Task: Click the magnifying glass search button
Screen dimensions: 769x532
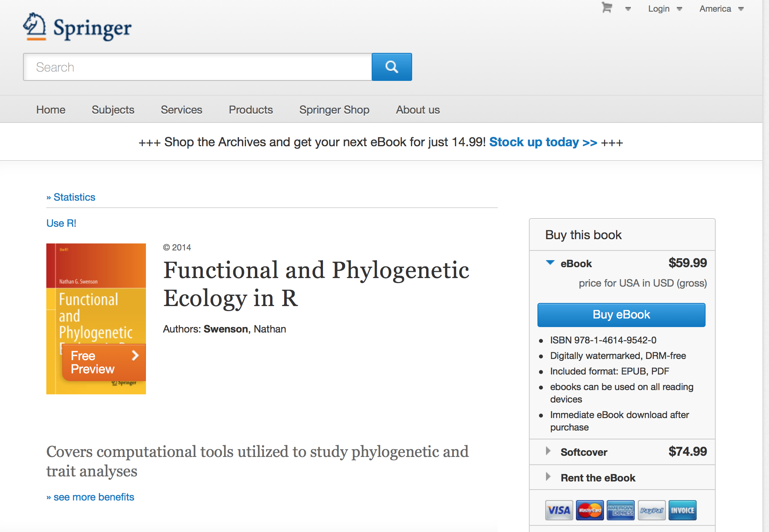Action: [x=392, y=67]
